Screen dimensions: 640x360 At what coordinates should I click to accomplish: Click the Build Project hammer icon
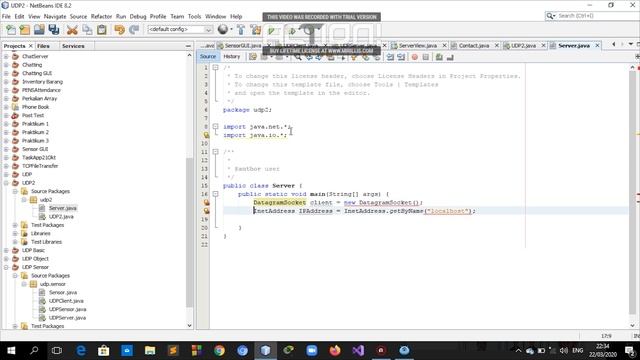(x=241, y=29)
